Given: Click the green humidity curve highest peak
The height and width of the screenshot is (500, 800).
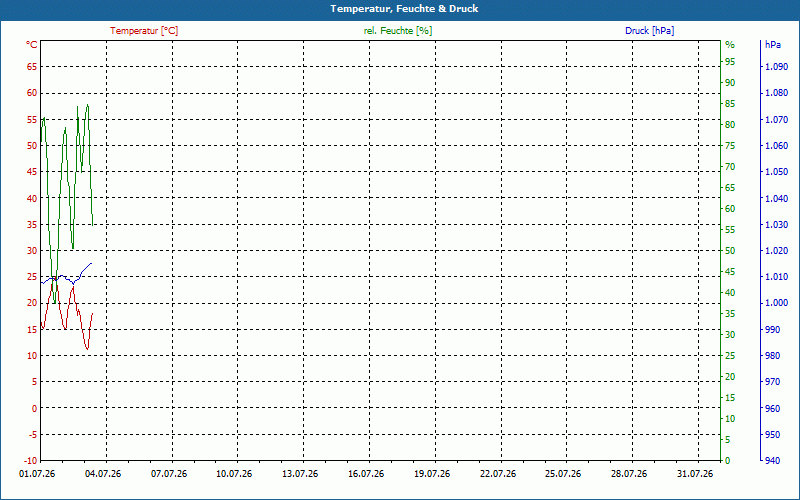Looking at the screenshot, I should click(88, 105).
